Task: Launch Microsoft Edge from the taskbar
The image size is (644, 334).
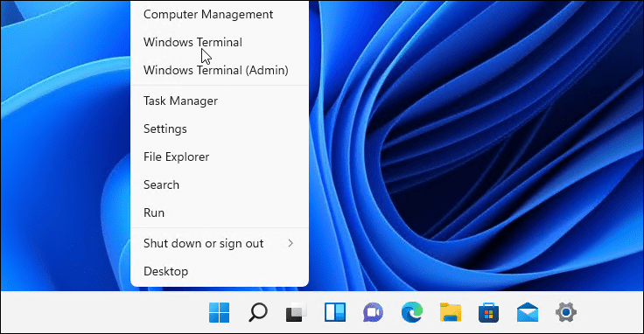Action: tap(412, 313)
